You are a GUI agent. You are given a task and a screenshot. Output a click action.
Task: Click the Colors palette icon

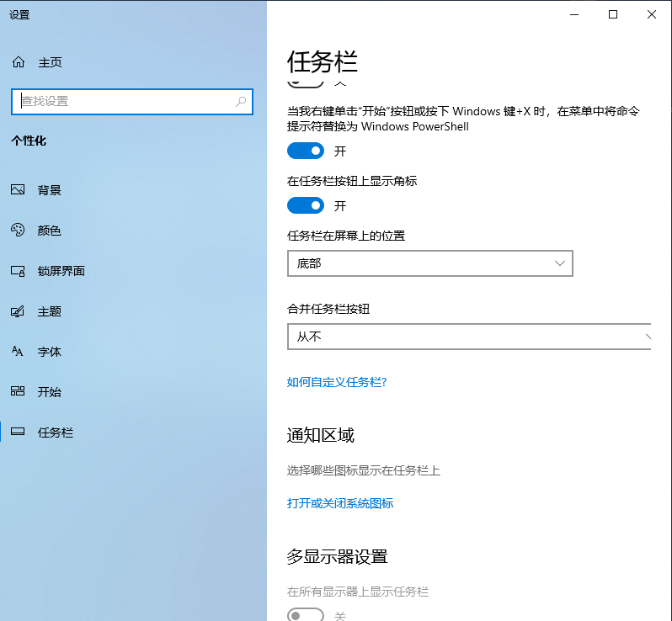18,231
